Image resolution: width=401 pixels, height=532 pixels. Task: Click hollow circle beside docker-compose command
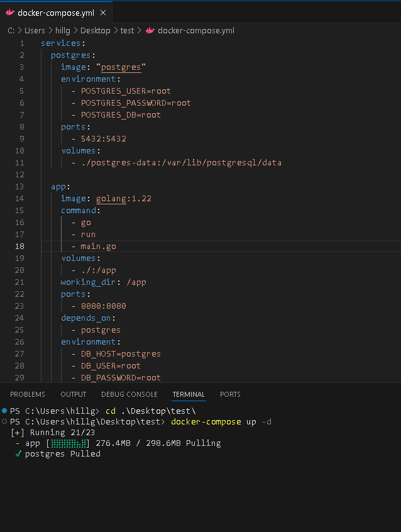coord(4,421)
